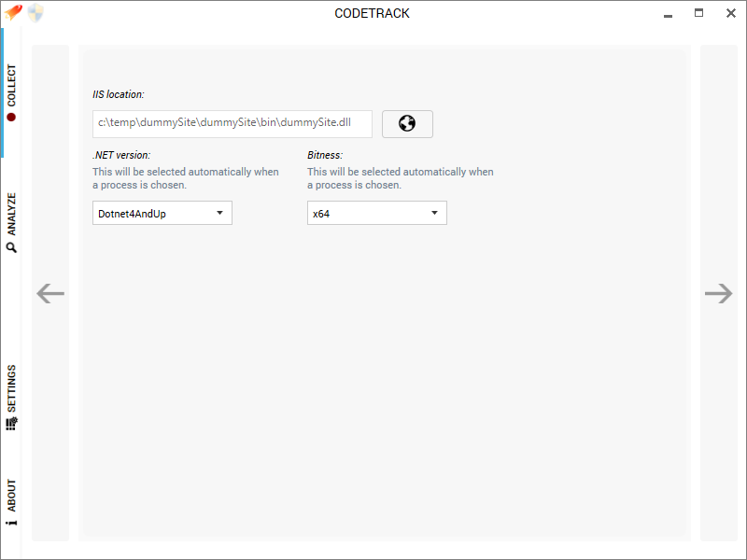Click the globe browse button for IIS location
Screen dimensions: 747x560
click(x=407, y=124)
